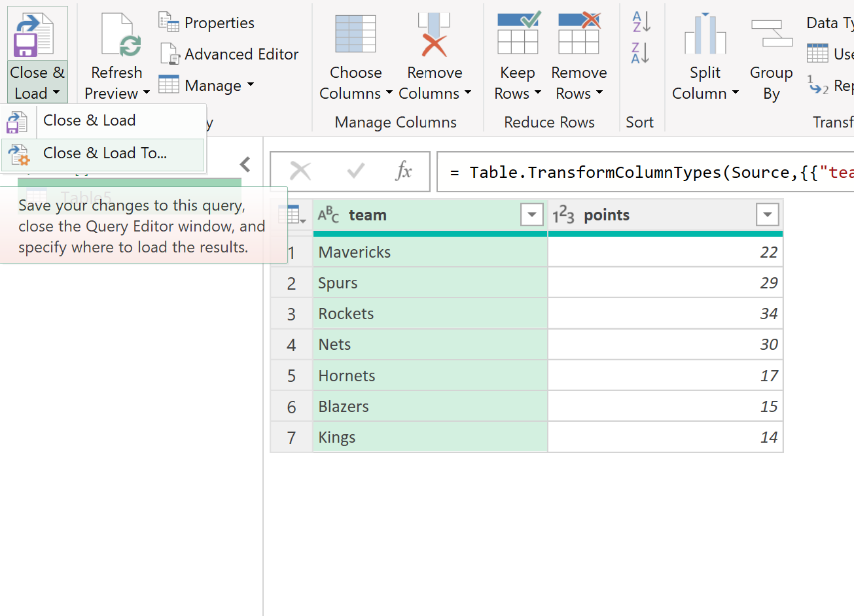Screen dimensions: 854x616
Task: Click the Properties icon
Action: pos(169,22)
